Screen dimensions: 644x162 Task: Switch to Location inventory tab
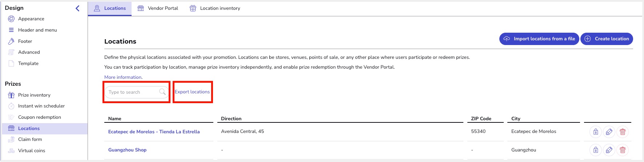[215, 8]
